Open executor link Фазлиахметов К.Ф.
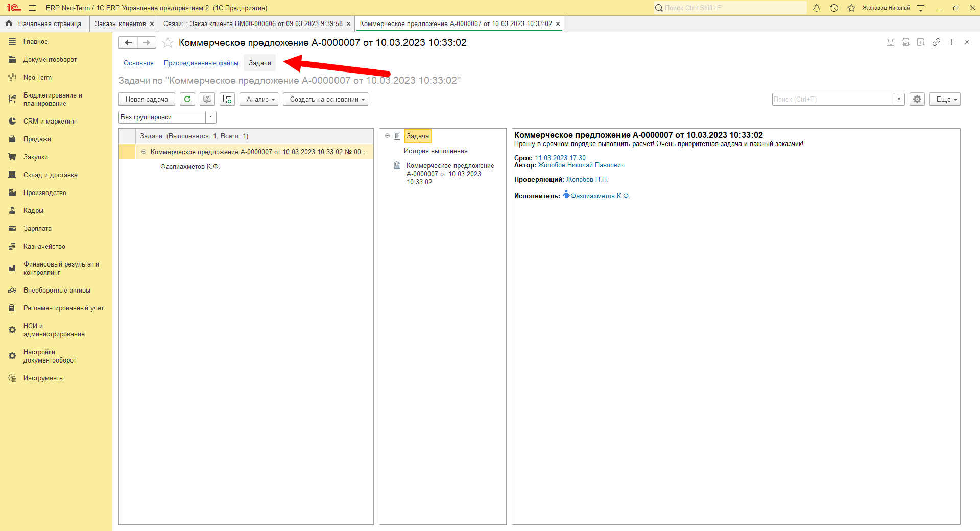980x531 pixels. pyautogui.click(x=600, y=196)
